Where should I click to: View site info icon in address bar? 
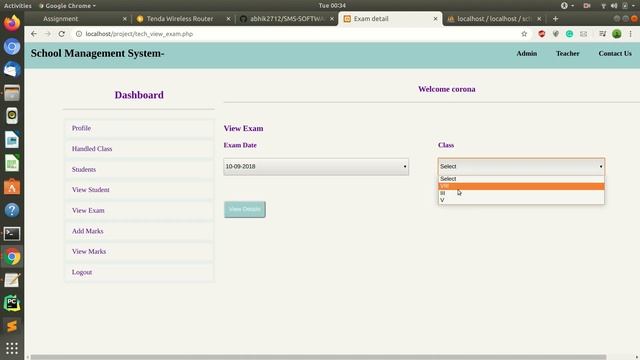pyautogui.click(x=79, y=34)
